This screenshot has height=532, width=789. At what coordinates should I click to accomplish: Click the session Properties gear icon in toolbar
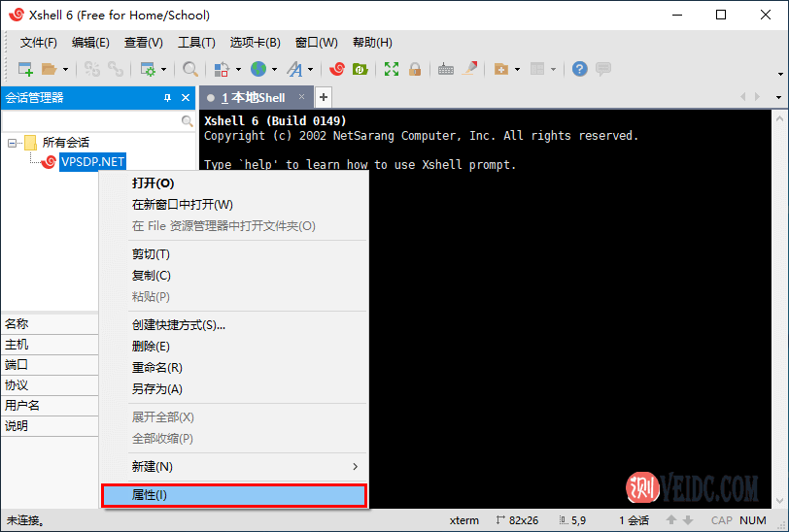(148, 69)
